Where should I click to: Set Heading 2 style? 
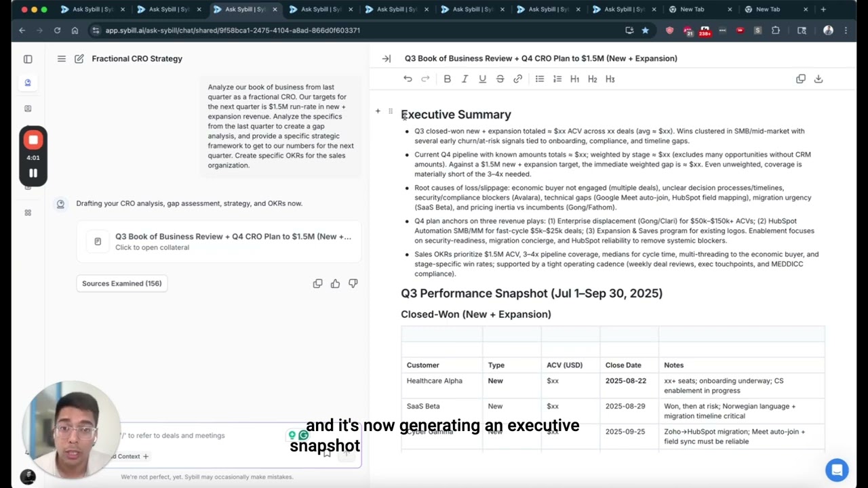pos(593,79)
